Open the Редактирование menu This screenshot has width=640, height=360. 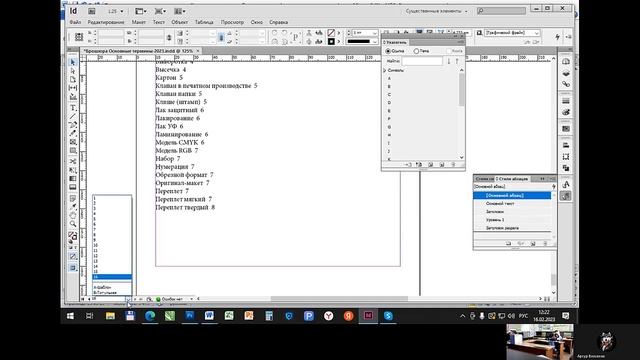(x=106, y=22)
